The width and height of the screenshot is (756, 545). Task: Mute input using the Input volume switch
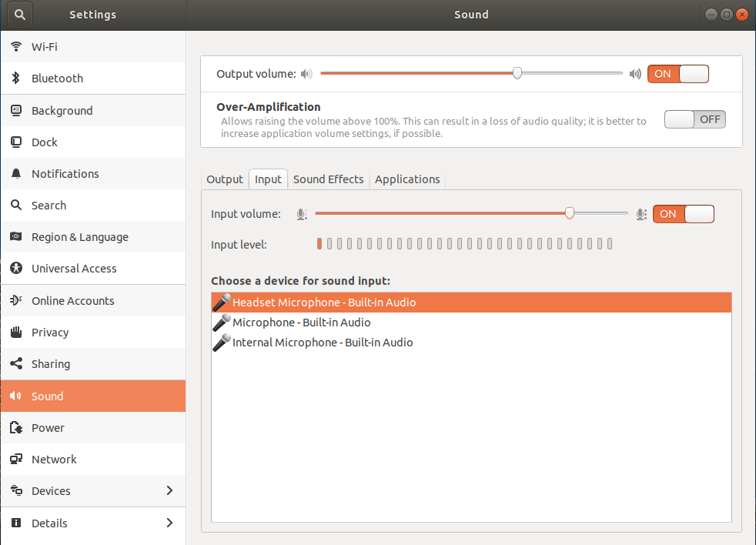[x=683, y=214]
